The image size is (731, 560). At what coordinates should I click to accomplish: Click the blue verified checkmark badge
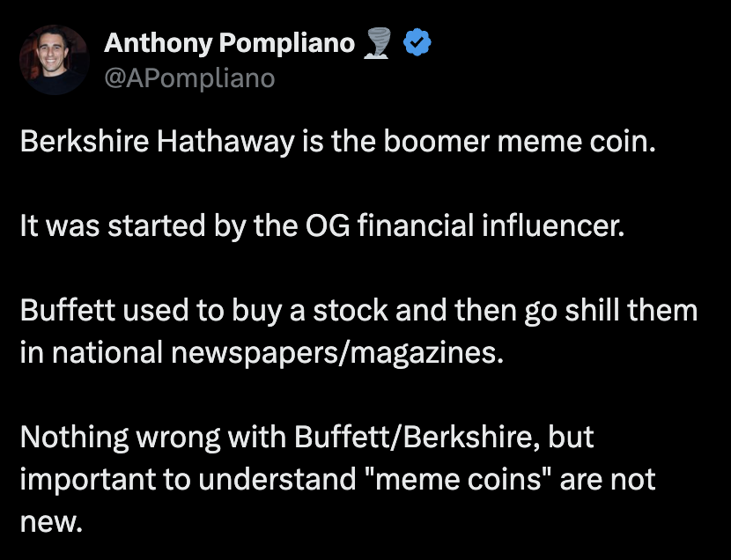pos(417,42)
